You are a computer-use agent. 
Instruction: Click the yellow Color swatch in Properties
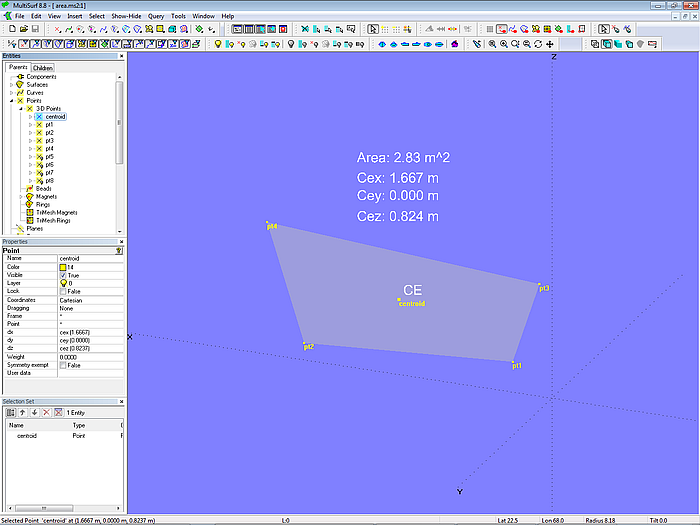point(63,267)
